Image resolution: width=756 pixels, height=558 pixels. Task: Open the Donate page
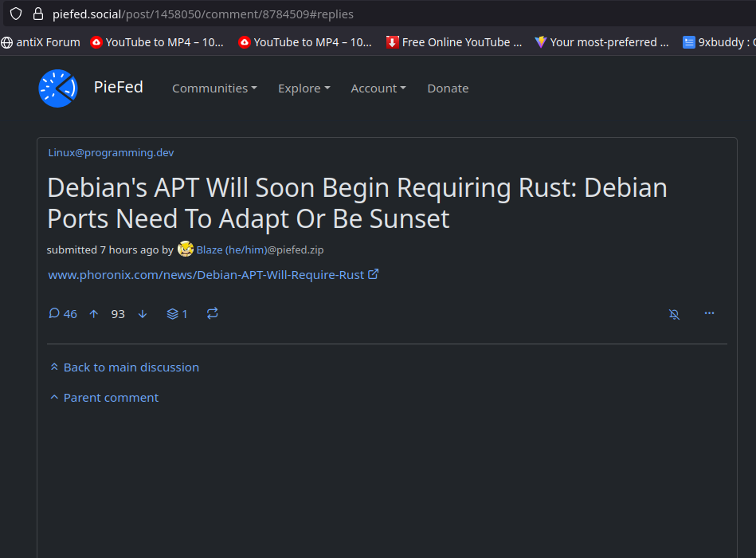[x=448, y=88]
